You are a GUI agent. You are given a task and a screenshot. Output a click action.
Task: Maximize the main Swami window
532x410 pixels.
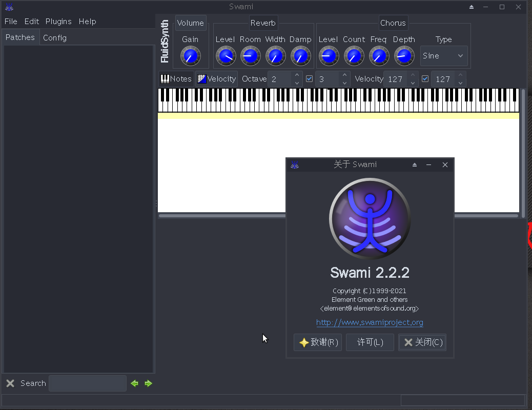coord(502,7)
